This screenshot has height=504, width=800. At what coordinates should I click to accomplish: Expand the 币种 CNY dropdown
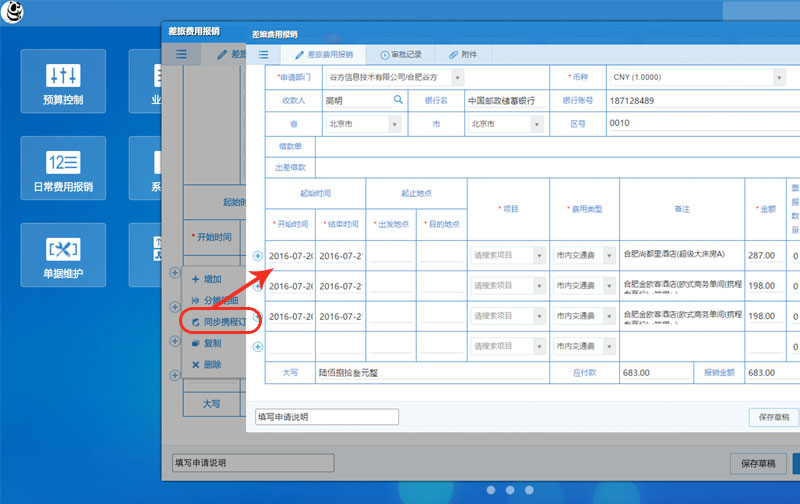click(x=779, y=78)
